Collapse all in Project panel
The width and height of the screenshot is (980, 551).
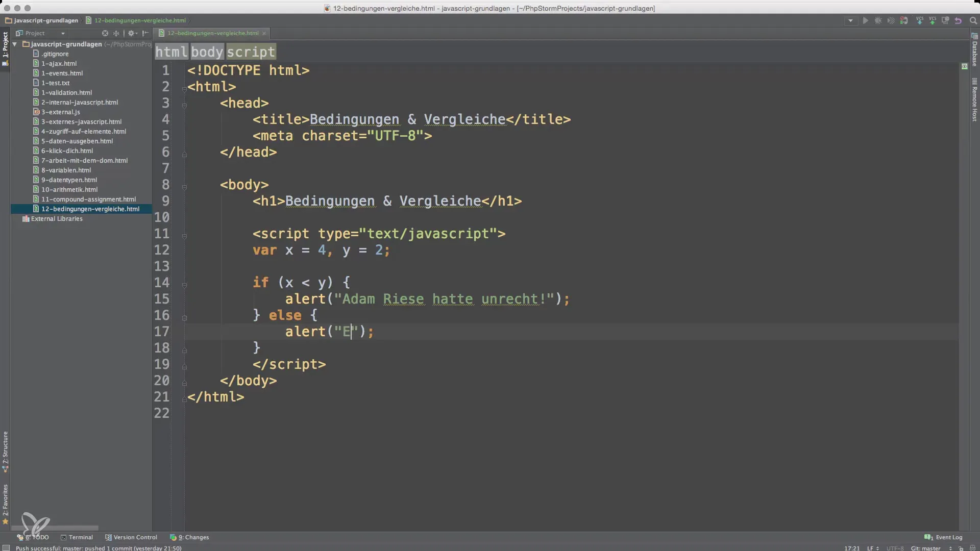point(116,33)
